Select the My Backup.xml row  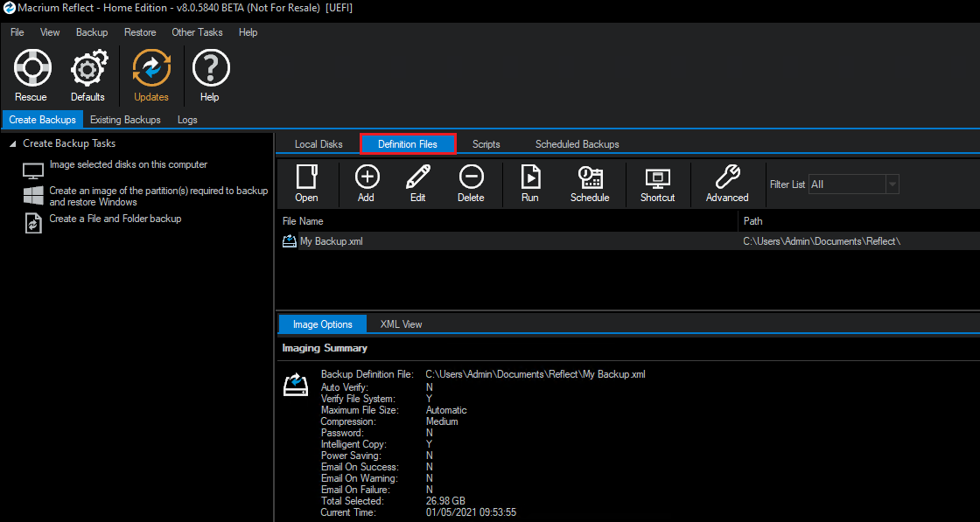pos(629,241)
